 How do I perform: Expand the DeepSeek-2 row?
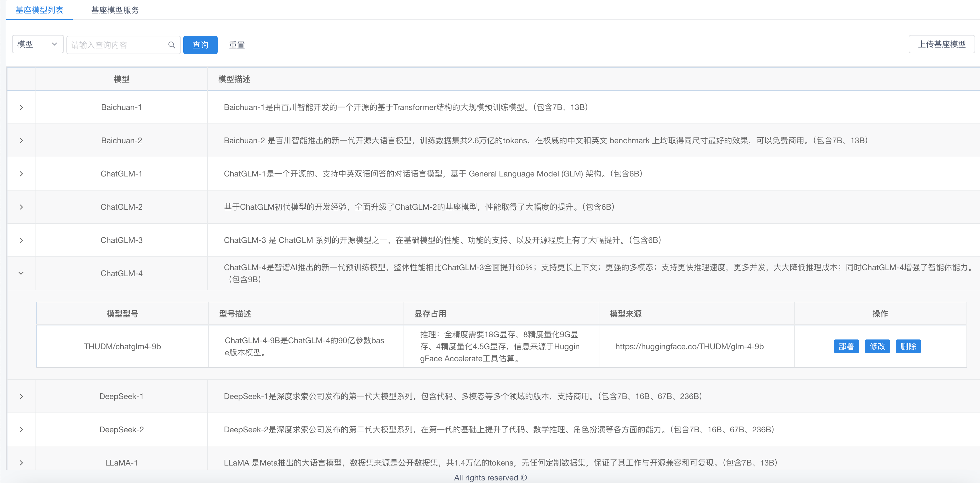pos(21,429)
